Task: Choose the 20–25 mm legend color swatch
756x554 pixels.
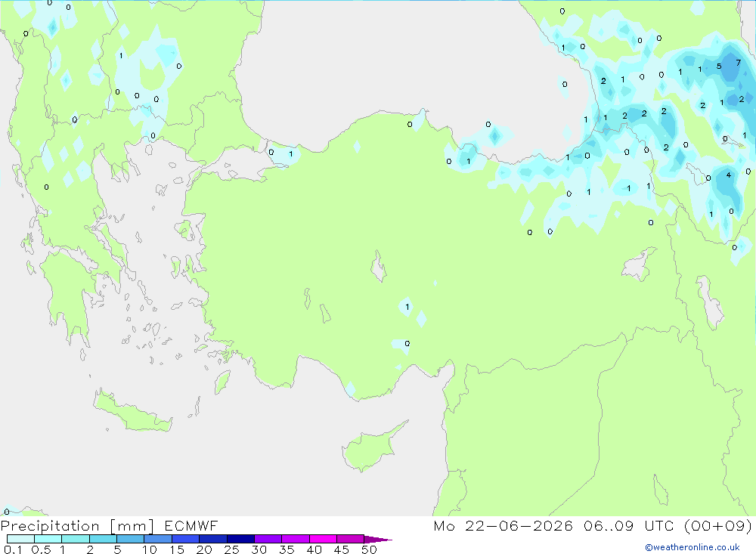Action: coord(212,539)
